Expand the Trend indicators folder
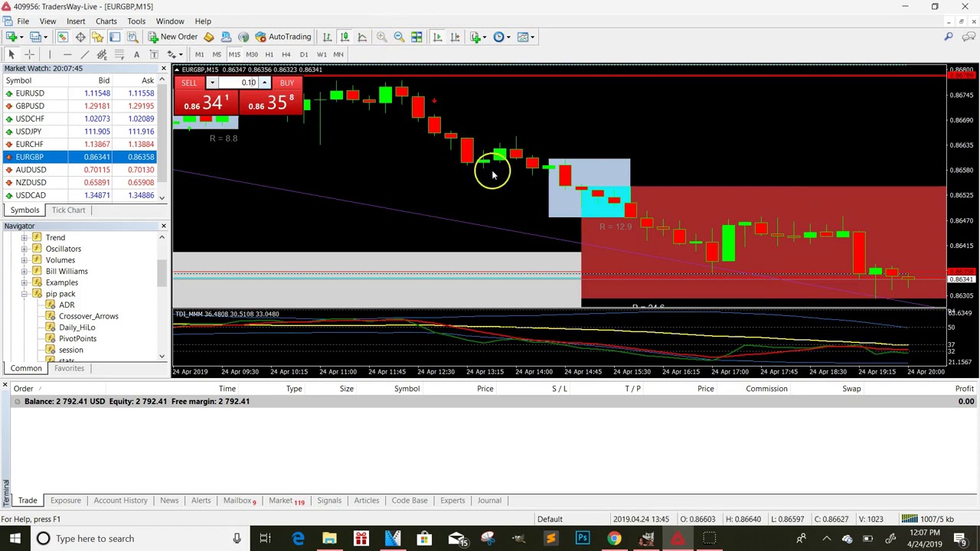 tap(24, 238)
